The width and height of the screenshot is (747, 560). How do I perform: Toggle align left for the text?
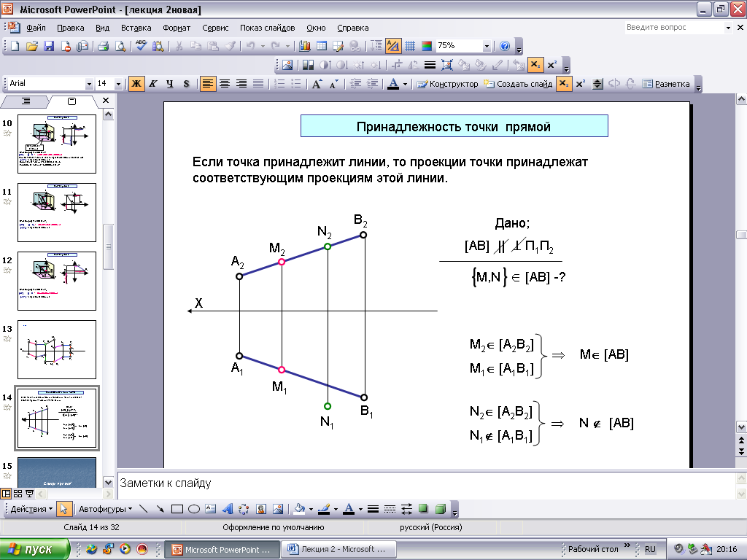coord(207,84)
